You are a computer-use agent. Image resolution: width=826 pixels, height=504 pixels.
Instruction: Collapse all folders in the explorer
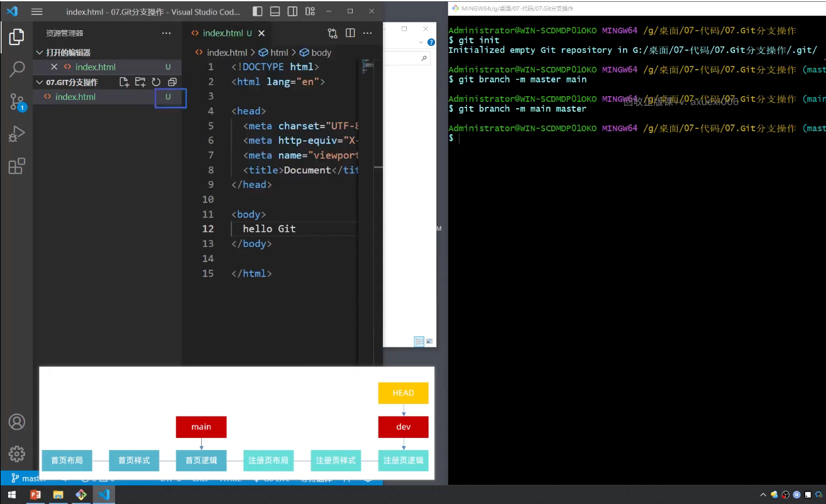point(171,82)
